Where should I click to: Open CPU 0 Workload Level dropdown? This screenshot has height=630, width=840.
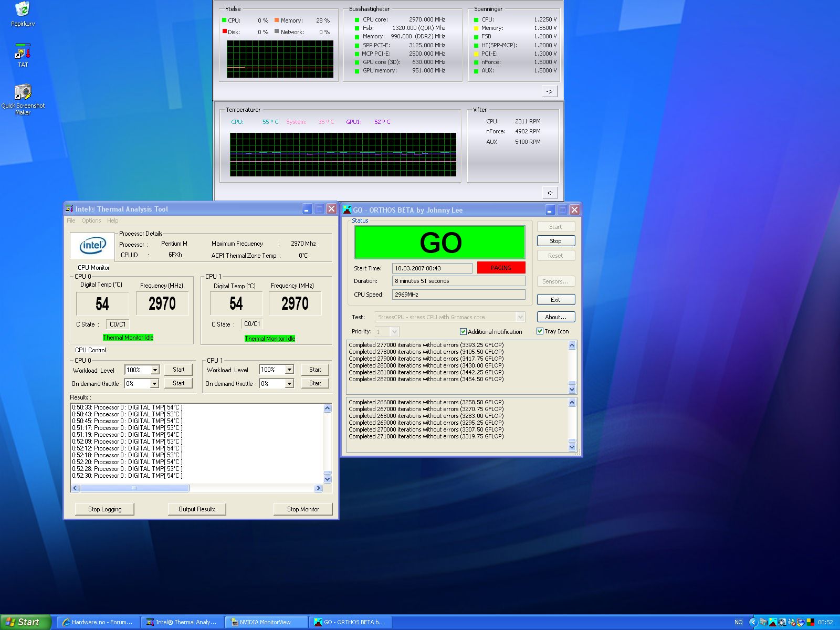point(155,370)
